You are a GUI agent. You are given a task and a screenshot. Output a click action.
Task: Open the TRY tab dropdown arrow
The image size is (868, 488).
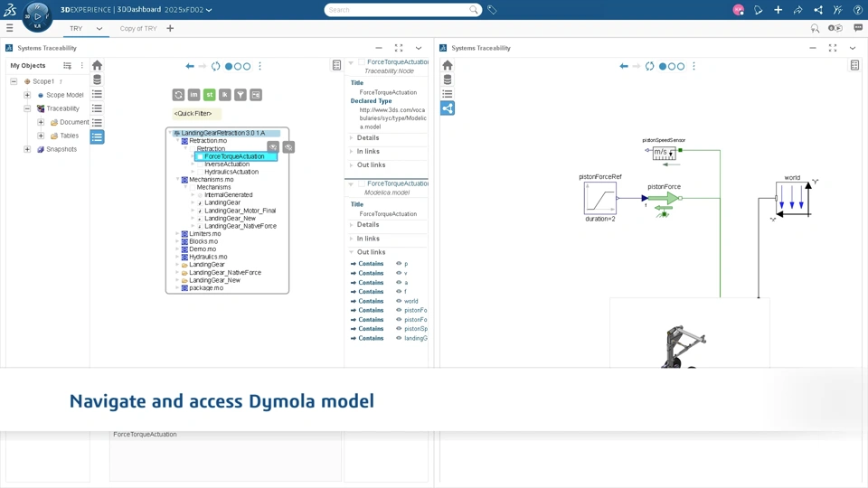coord(99,28)
